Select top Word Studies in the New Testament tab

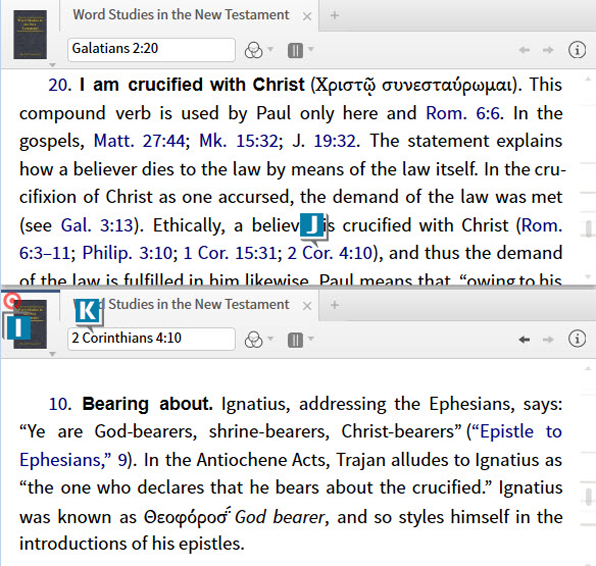click(x=181, y=15)
